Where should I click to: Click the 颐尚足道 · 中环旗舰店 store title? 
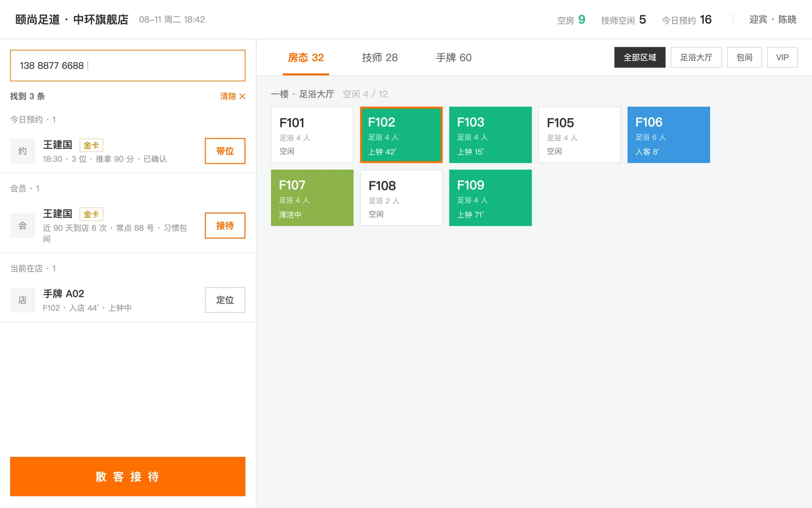pos(72,19)
